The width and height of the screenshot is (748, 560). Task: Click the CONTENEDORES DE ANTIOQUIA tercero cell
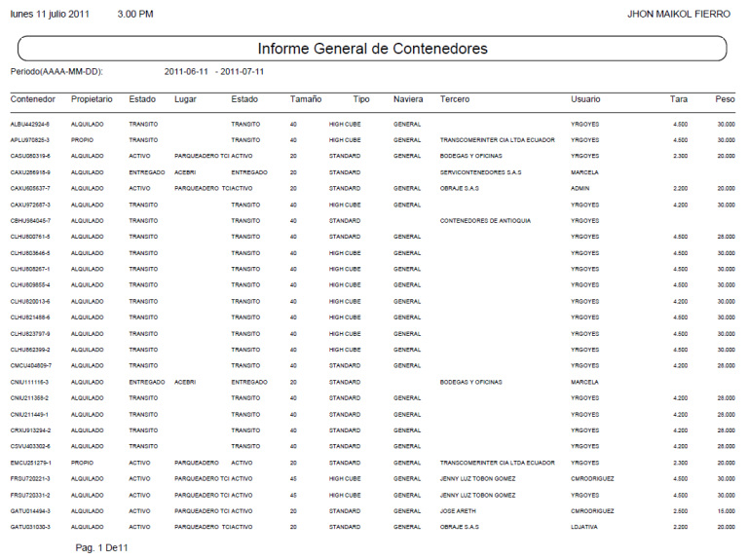pos(488,220)
